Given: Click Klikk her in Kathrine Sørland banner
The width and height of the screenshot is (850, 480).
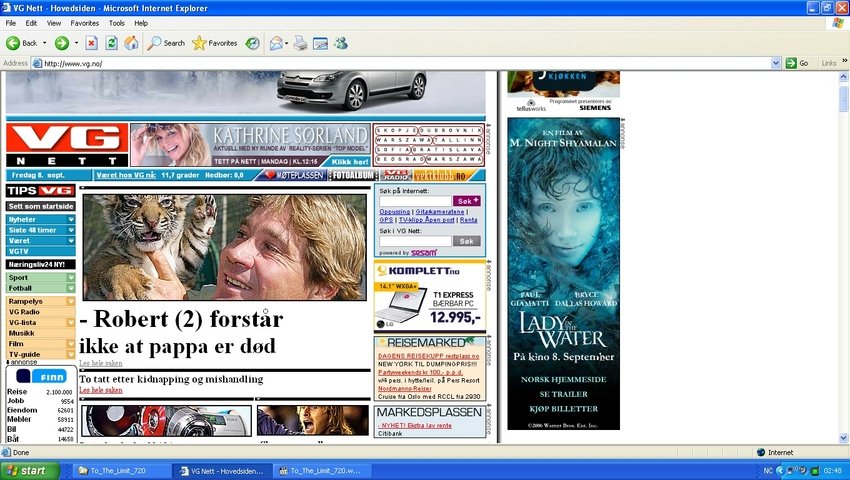Looking at the screenshot, I should pos(350,161).
